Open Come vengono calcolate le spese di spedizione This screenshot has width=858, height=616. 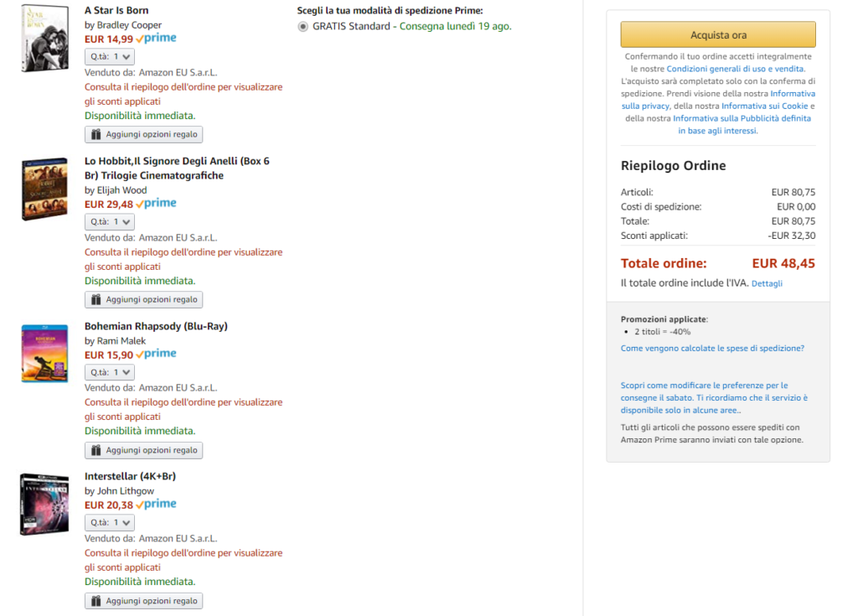[x=712, y=349]
